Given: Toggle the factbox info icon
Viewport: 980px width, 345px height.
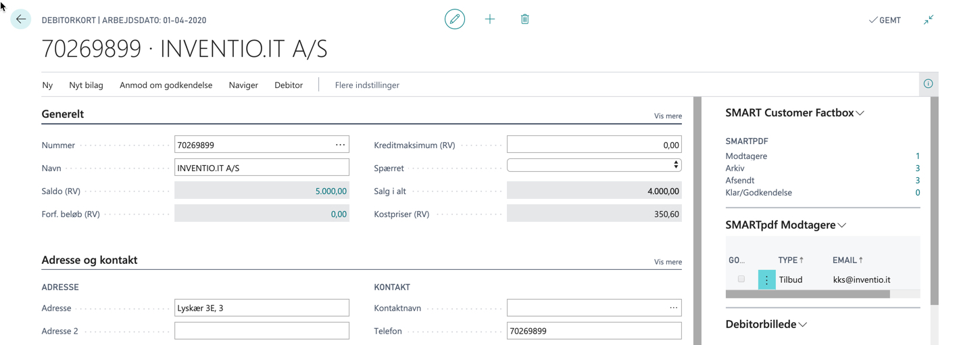Looking at the screenshot, I should 928,84.
